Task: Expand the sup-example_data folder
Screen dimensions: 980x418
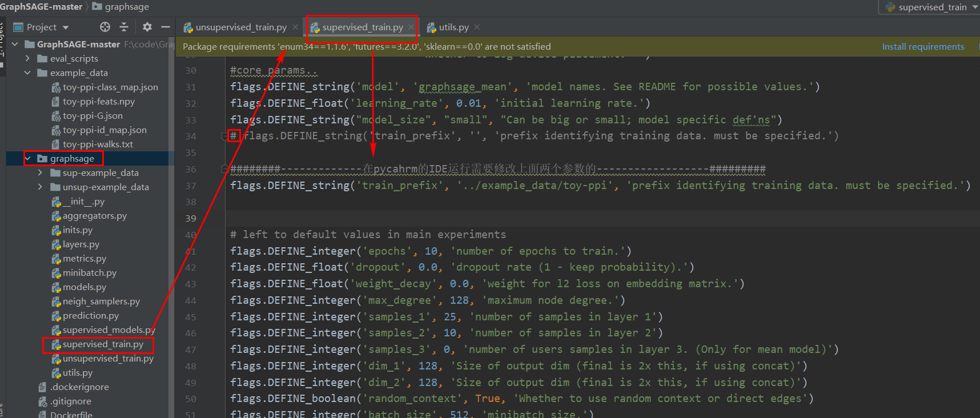Action: tap(40, 172)
